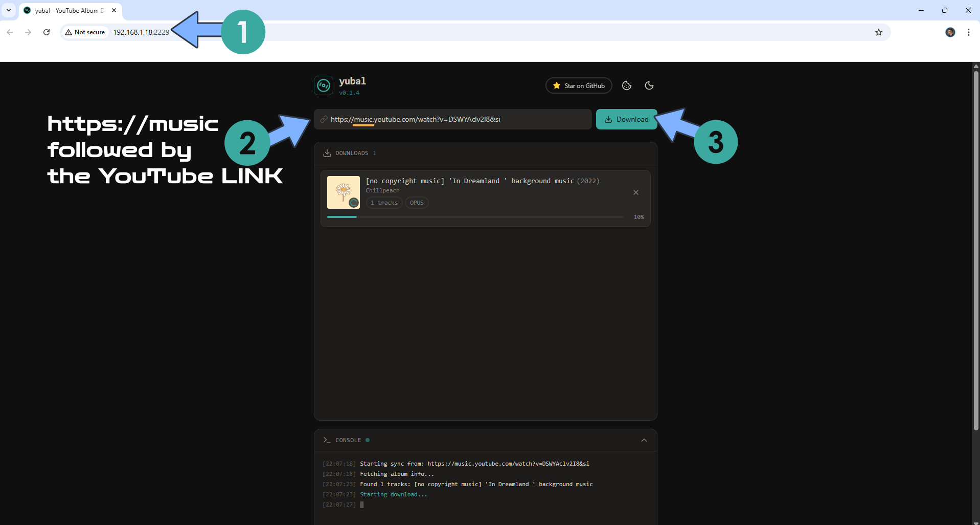
Task: Cancel the In Dreamland download
Action: click(x=635, y=192)
